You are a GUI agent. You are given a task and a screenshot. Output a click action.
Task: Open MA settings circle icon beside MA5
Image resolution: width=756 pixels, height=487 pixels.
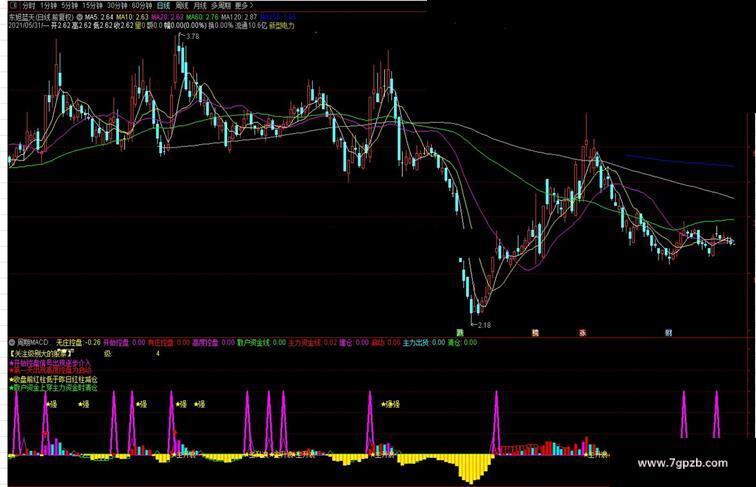tap(80, 17)
